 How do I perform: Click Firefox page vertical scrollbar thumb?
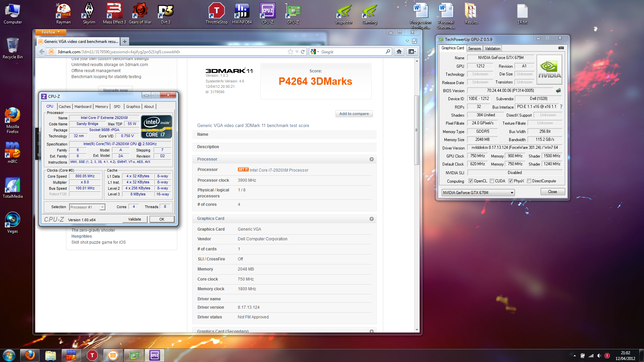coord(417,130)
